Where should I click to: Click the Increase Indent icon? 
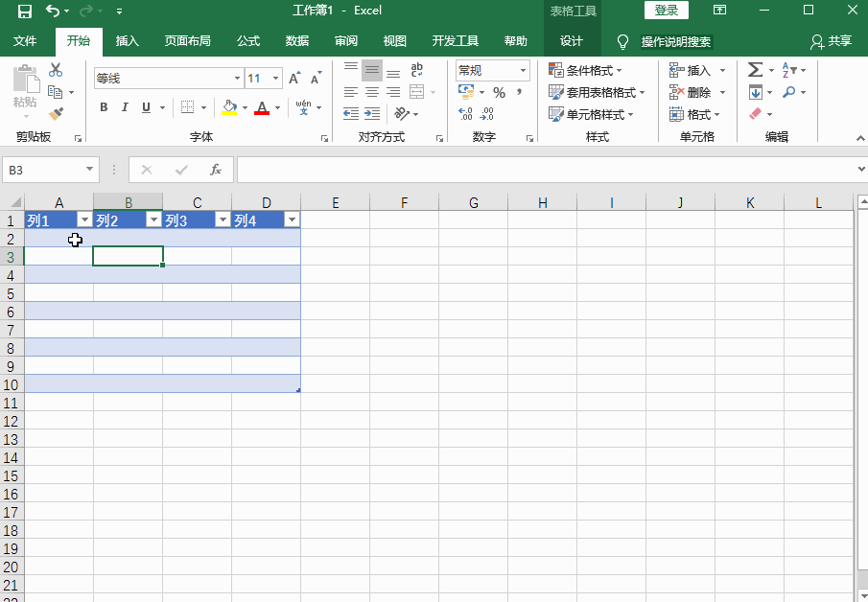pyautogui.click(x=372, y=114)
